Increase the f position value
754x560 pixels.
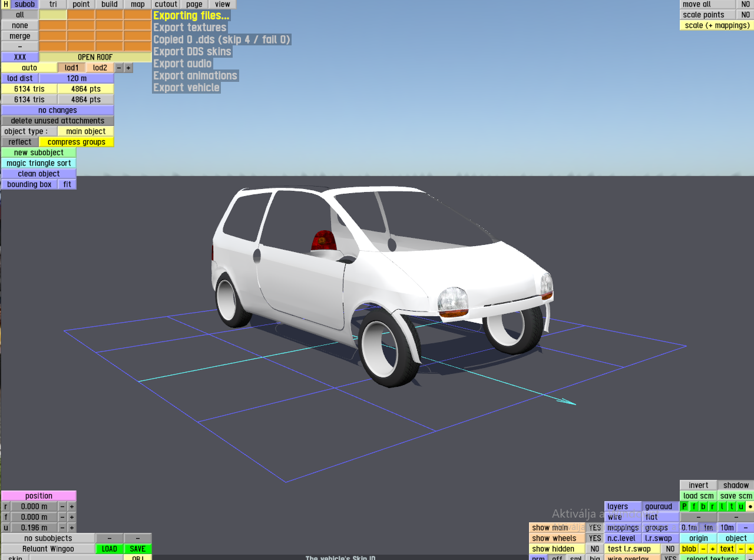72,517
